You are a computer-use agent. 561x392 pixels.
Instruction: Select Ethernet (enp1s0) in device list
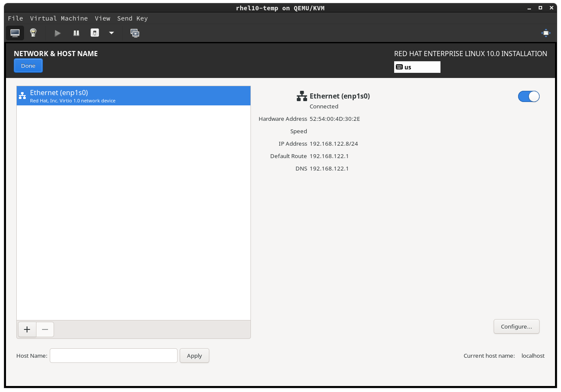(133, 96)
